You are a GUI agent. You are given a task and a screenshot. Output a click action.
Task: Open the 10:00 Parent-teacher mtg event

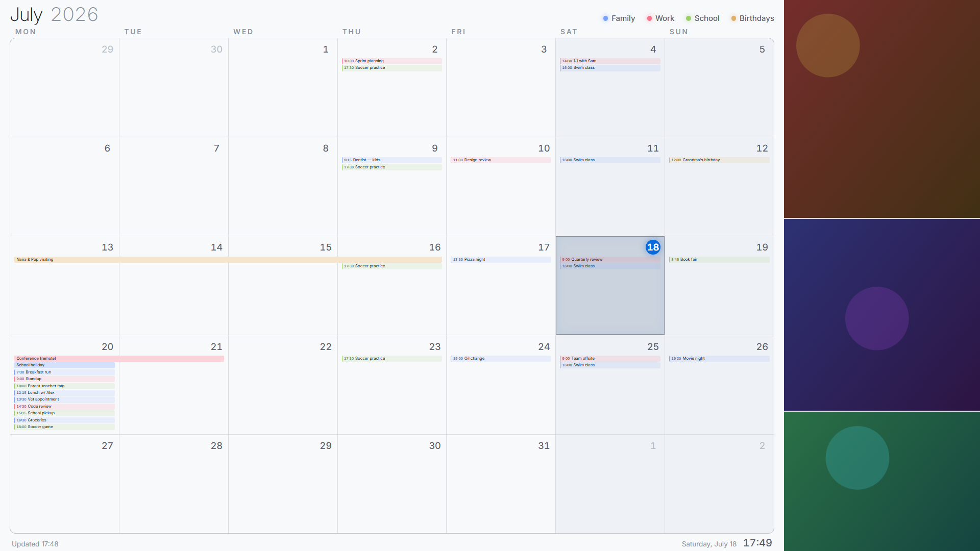point(64,386)
